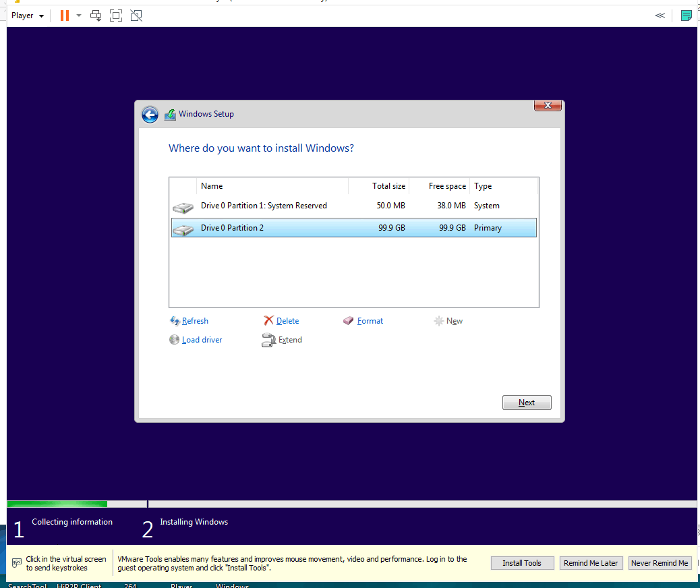Click the Remind Me Later button
700x588 pixels.
point(591,563)
